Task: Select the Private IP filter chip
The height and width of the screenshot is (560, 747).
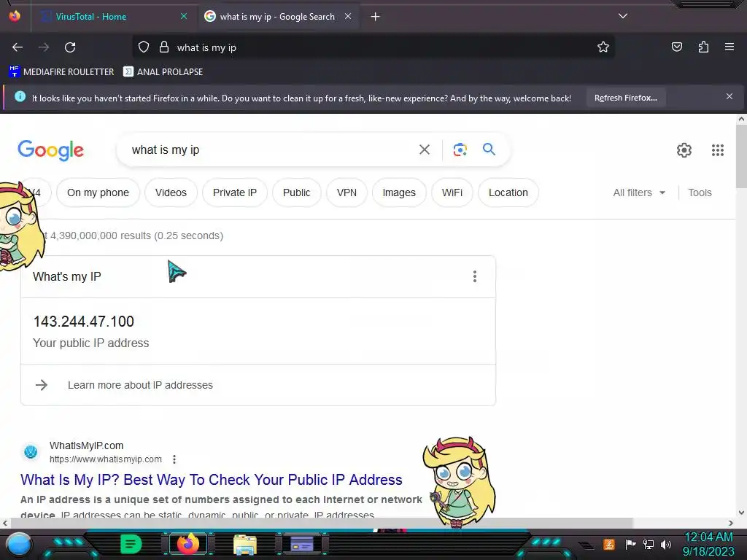Action: pyautogui.click(x=235, y=192)
